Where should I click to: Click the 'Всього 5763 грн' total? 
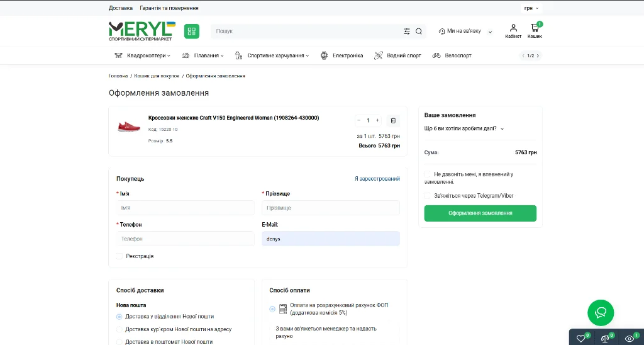coord(379,145)
